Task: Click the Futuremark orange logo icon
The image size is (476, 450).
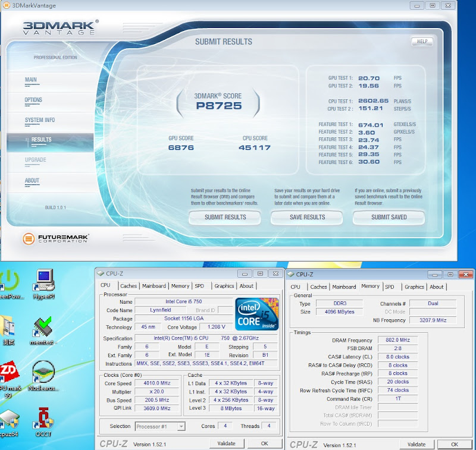Action: point(29,238)
